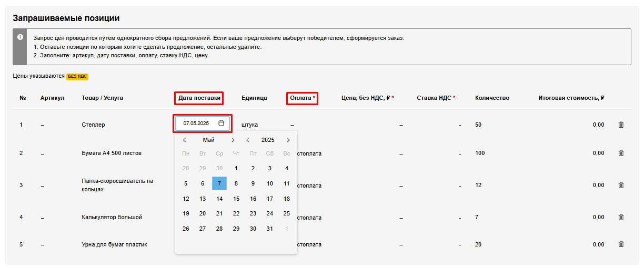Move to next year after 2025
Image resolution: width=644 pixels, height=268 pixels.
tap(288, 140)
